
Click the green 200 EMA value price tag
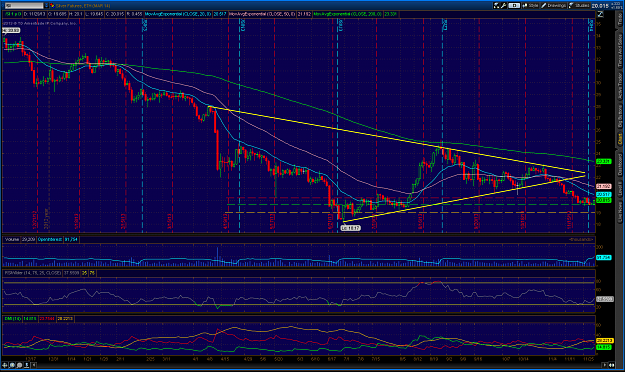[603, 161]
